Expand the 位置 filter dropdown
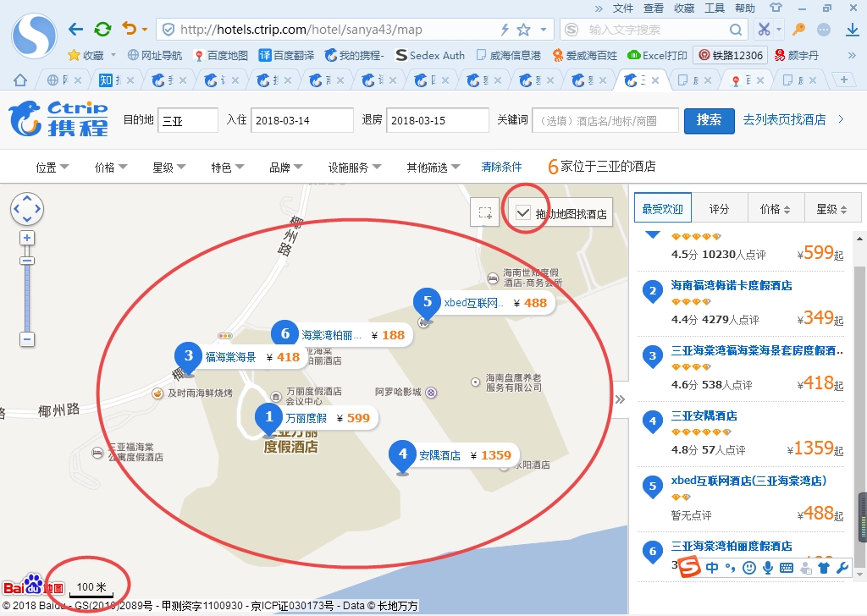 click(x=52, y=167)
